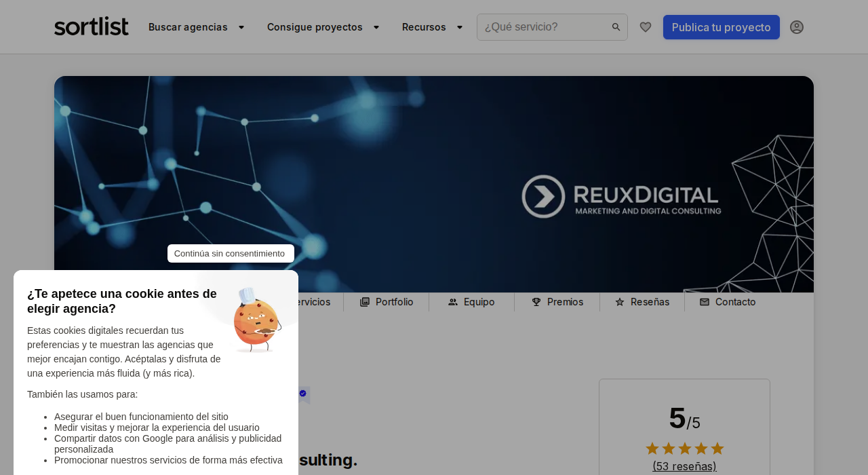Click the 5/5 rating score text

684,419
